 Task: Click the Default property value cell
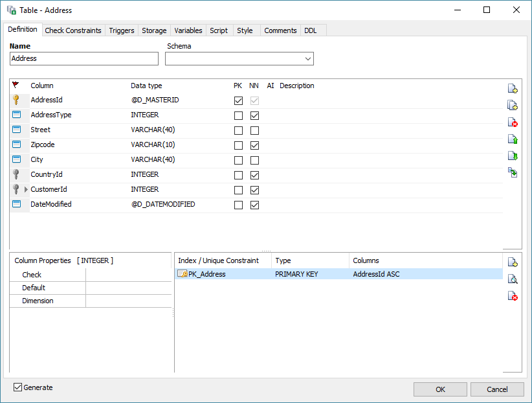(x=129, y=288)
